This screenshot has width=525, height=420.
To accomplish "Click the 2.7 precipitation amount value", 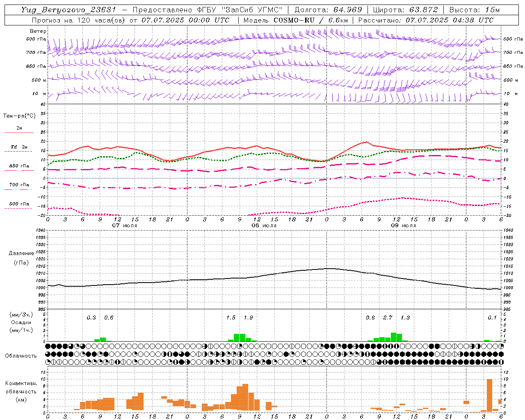I will (388, 317).
